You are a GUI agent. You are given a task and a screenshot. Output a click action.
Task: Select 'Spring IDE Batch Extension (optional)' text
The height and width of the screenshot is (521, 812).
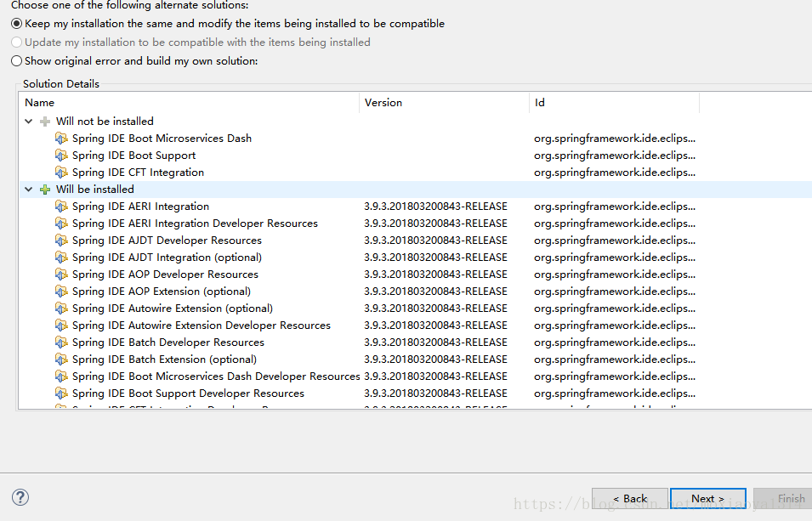[x=164, y=360]
